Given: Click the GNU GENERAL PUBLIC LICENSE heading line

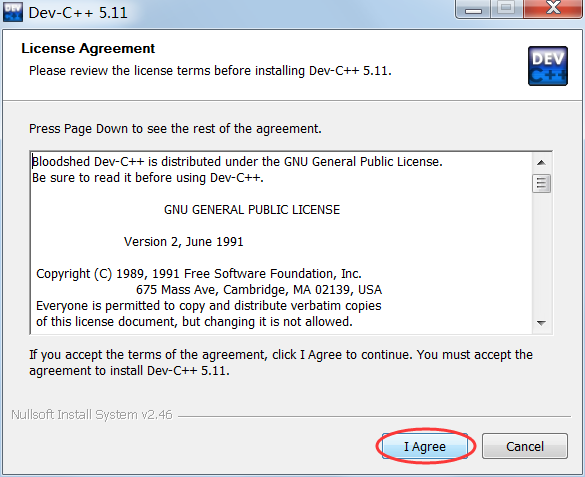Looking at the screenshot, I should (x=252, y=210).
